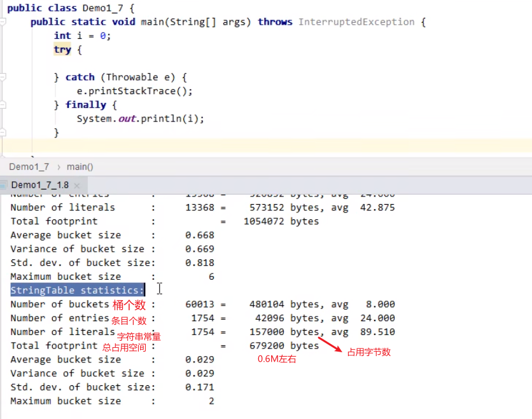
Task: Click fold end marker below println line
Action: (3, 132)
